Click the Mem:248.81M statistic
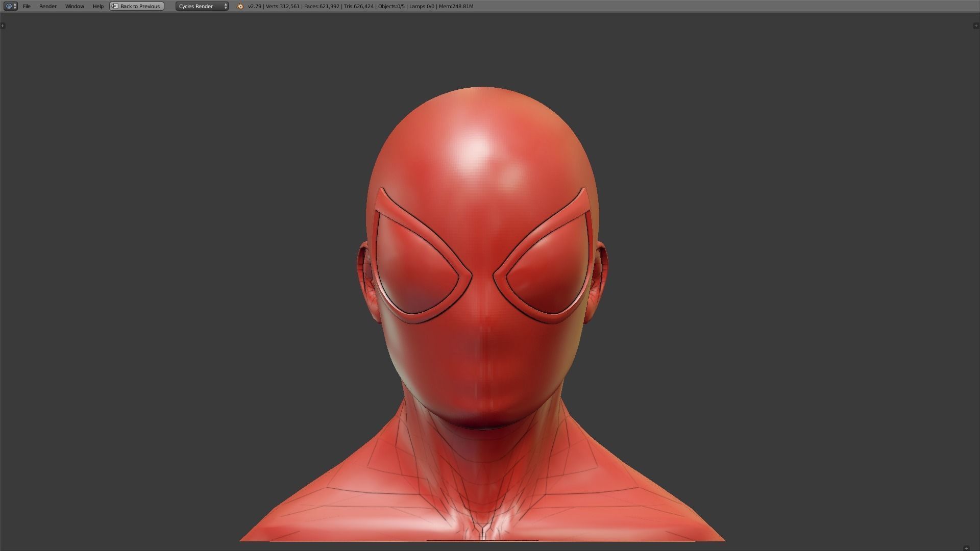This screenshot has width=980, height=551. tap(456, 6)
